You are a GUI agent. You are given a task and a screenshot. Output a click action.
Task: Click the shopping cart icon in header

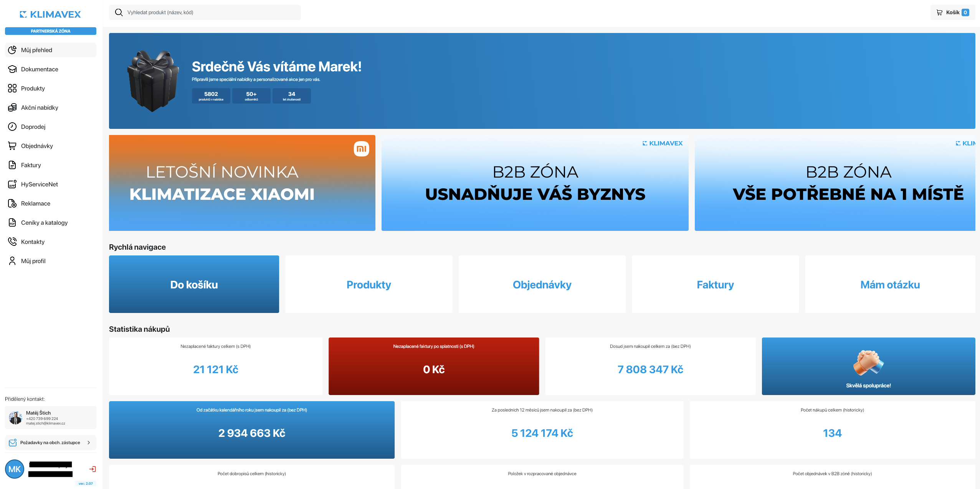pos(939,13)
